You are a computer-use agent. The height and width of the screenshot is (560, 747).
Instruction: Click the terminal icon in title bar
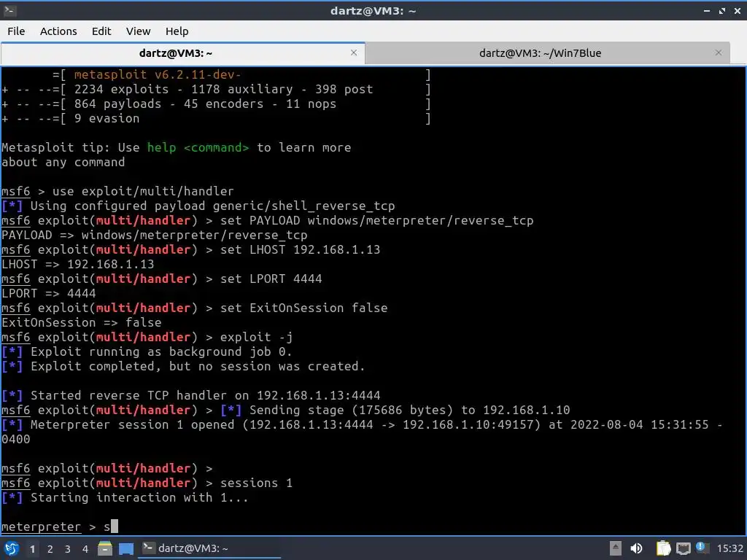[x=10, y=10]
